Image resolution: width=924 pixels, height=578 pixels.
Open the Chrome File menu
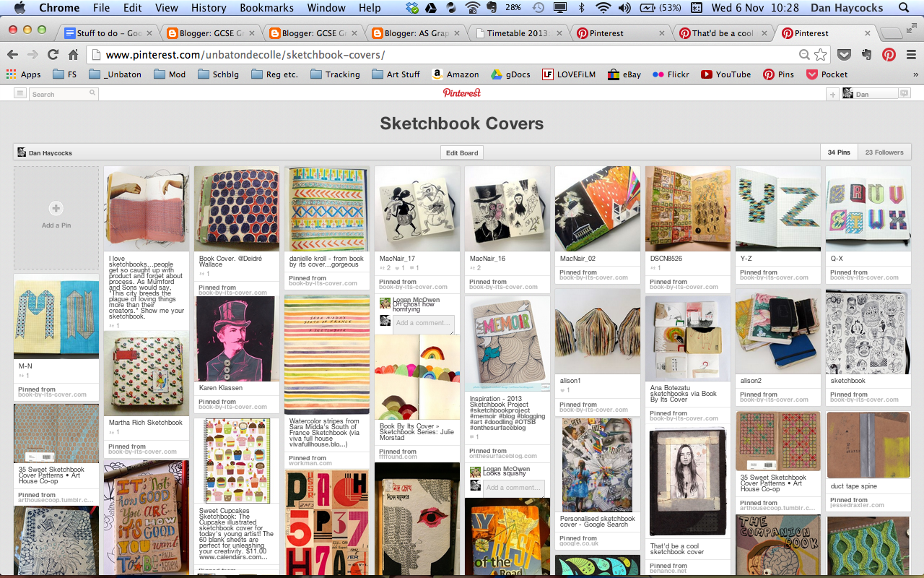tap(101, 8)
